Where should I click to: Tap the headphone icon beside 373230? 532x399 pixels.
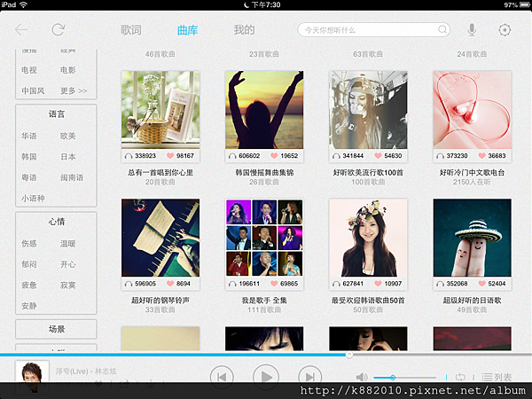click(440, 156)
